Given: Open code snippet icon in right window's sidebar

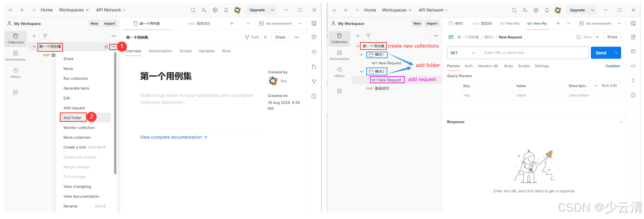Looking at the screenshot, I should click(x=633, y=66).
